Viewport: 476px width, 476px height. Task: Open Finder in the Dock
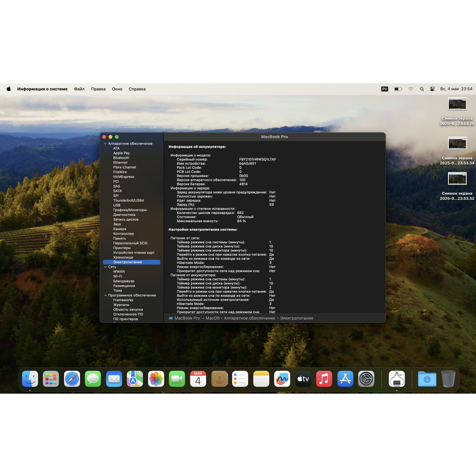coord(30,379)
